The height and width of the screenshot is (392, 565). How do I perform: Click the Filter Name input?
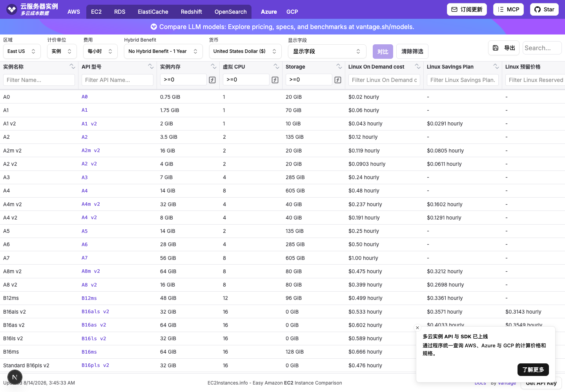point(39,80)
